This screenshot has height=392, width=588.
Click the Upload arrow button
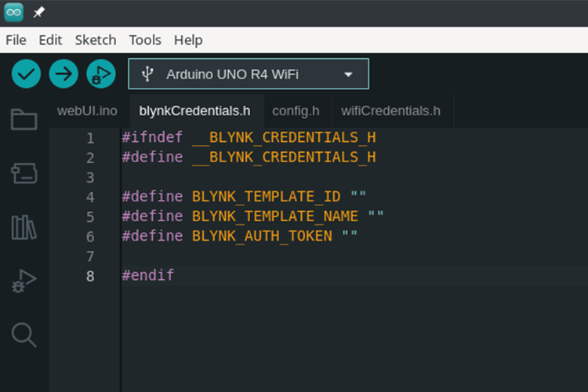(x=64, y=74)
